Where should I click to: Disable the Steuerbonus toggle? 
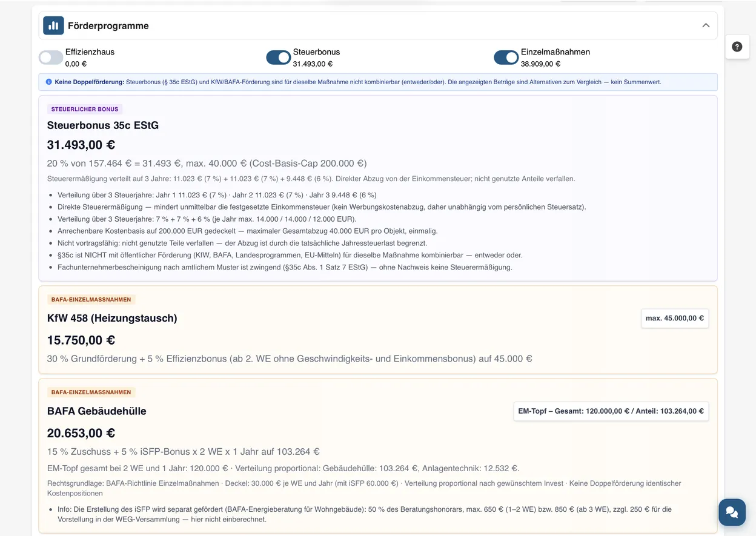279,58
